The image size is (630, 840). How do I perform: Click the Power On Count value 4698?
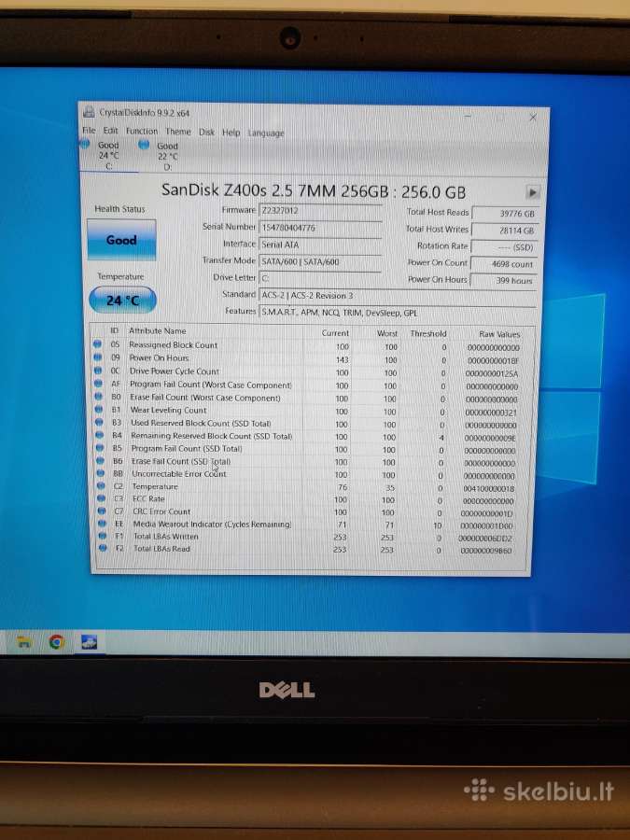pos(504,264)
